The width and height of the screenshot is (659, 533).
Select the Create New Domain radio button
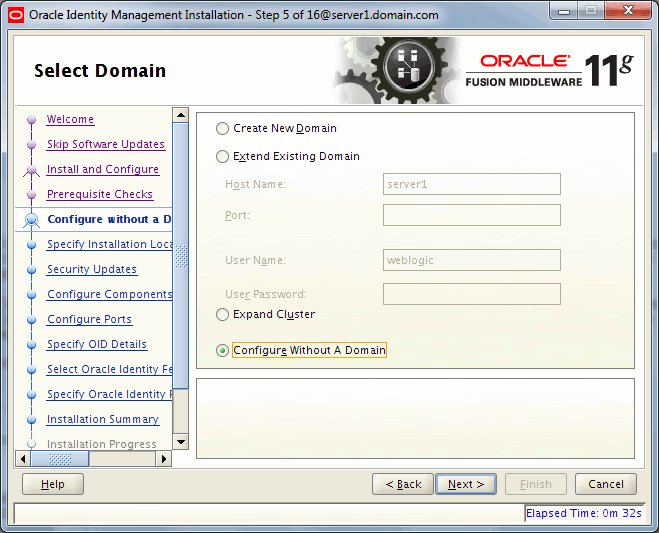(222, 128)
